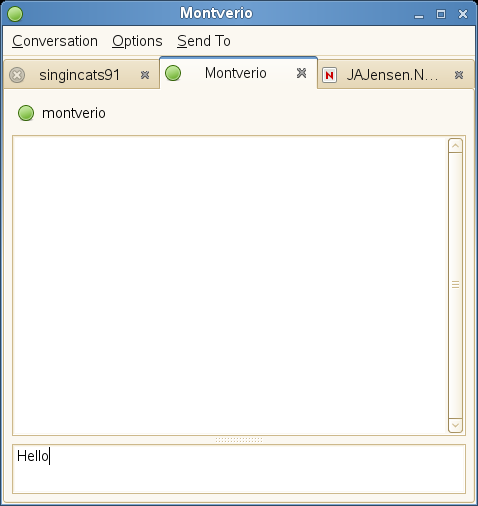This screenshot has height=506, width=478.
Task: Click in the message input field containing Hello
Action: click(239, 469)
